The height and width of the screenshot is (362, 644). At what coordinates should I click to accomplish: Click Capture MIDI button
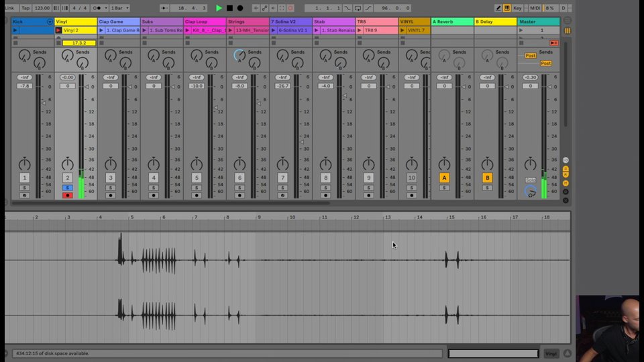coord(282,8)
